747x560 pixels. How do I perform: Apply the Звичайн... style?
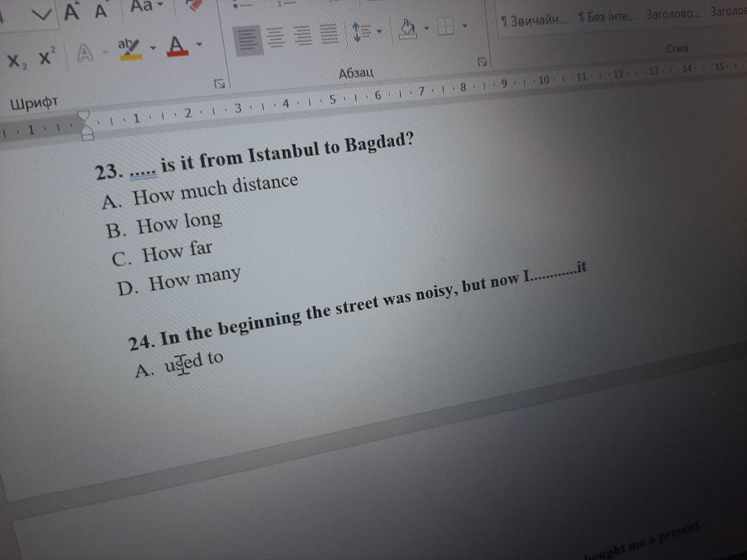point(533,20)
